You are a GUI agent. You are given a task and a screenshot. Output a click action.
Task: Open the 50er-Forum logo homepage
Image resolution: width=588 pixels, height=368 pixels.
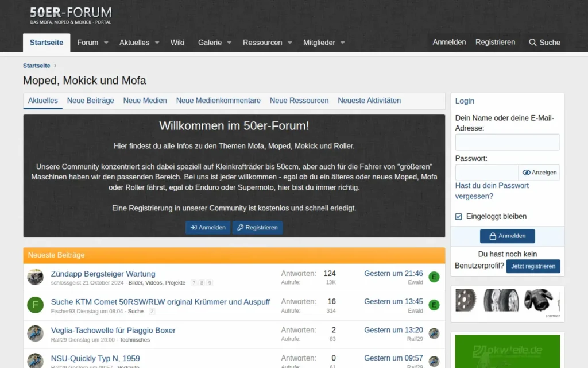[71, 16]
